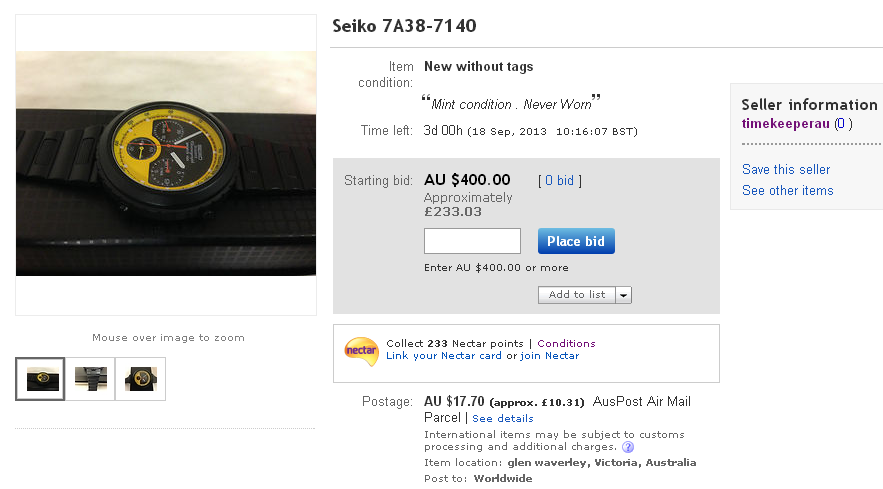Select the second thumbnail showing the watch strap
883x489 pixels.
coord(91,379)
